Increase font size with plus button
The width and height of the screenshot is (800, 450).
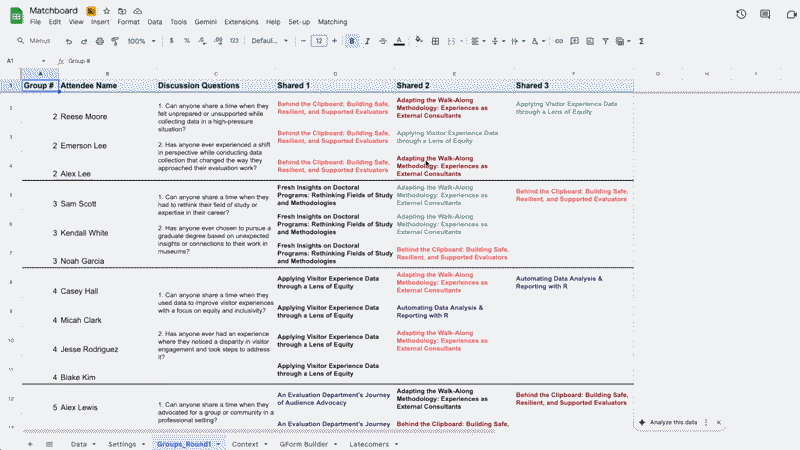click(334, 41)
